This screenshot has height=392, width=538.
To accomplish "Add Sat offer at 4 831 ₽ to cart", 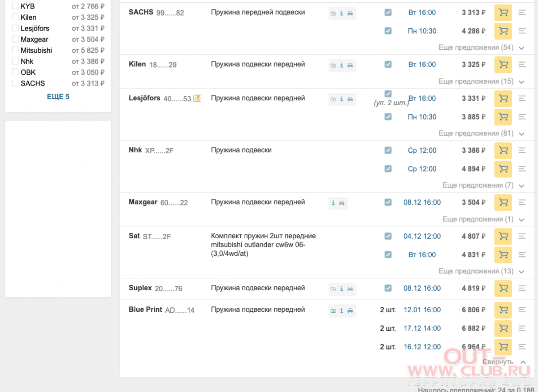I will pyautogui.click(x=503, y=255).
